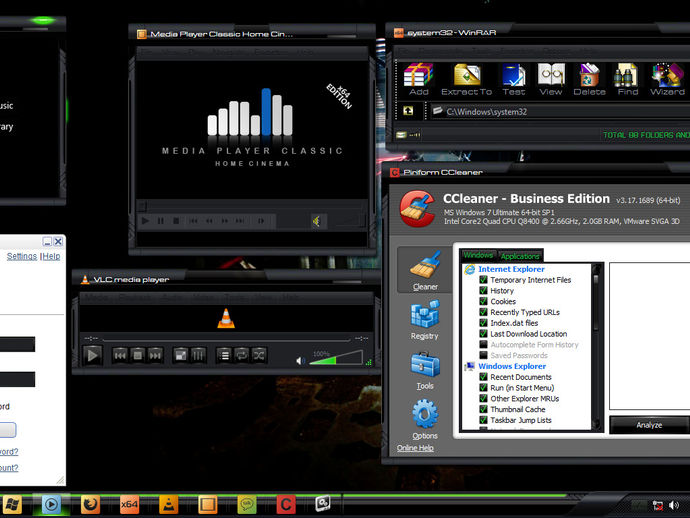Uncheck Recently Typed URLs
The width and height of the screenshot is (690, 518).
(483, 312)
